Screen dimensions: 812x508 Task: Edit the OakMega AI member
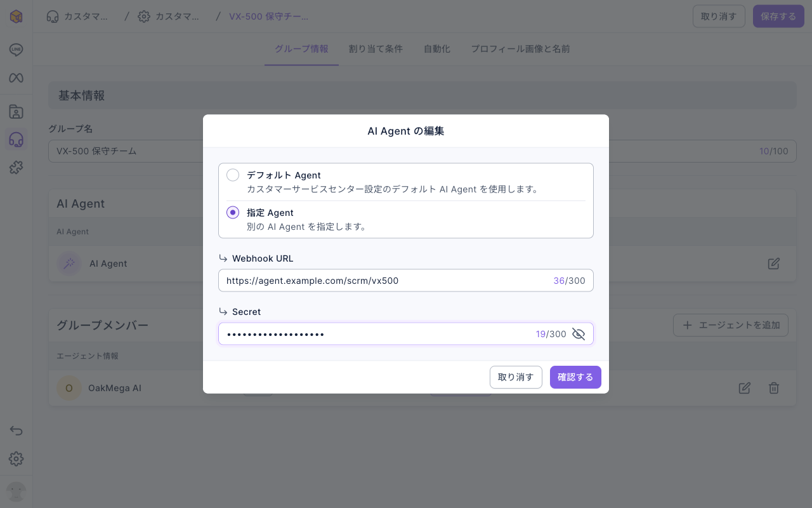tap(745, 388)
